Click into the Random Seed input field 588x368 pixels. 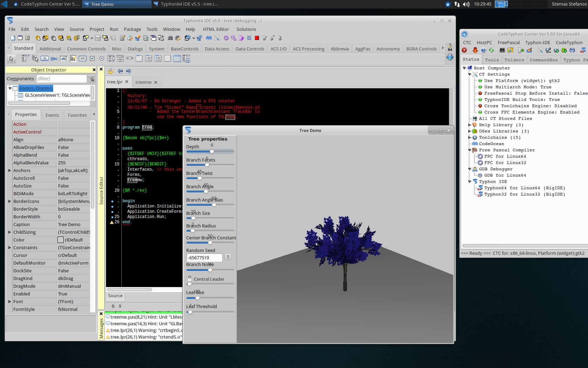[x=204, y=258]
